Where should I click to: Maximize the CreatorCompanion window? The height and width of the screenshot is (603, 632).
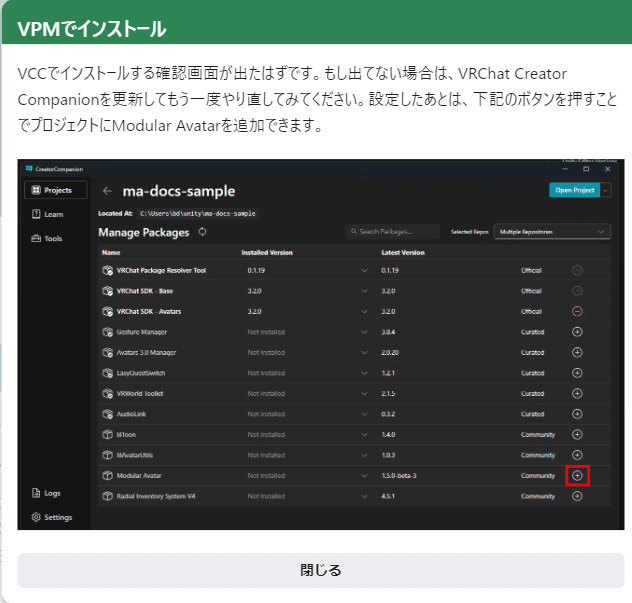click(586, 169)
